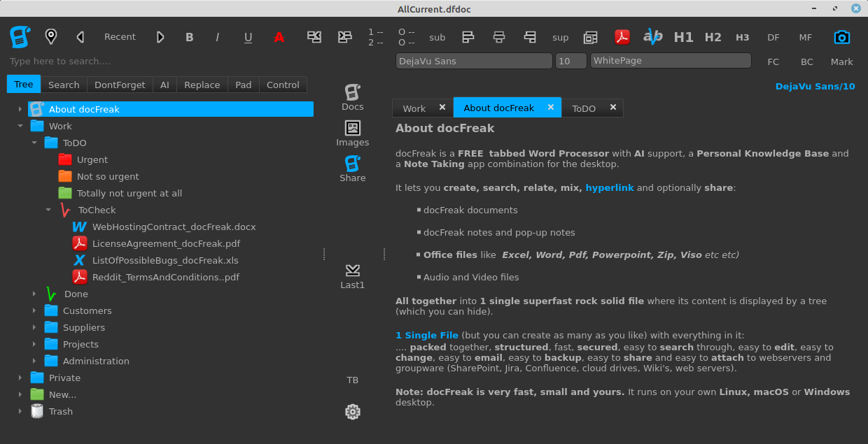Click the blue hyperlink word in the text
Image resolution: width=868 pixels, height=444 pixels.
[x=610, y=187]
